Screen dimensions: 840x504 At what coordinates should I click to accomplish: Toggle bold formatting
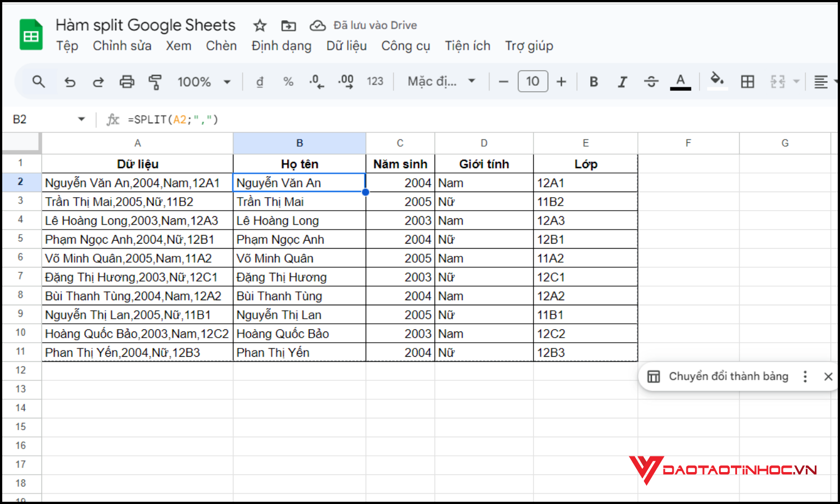[x=594, y=82]
